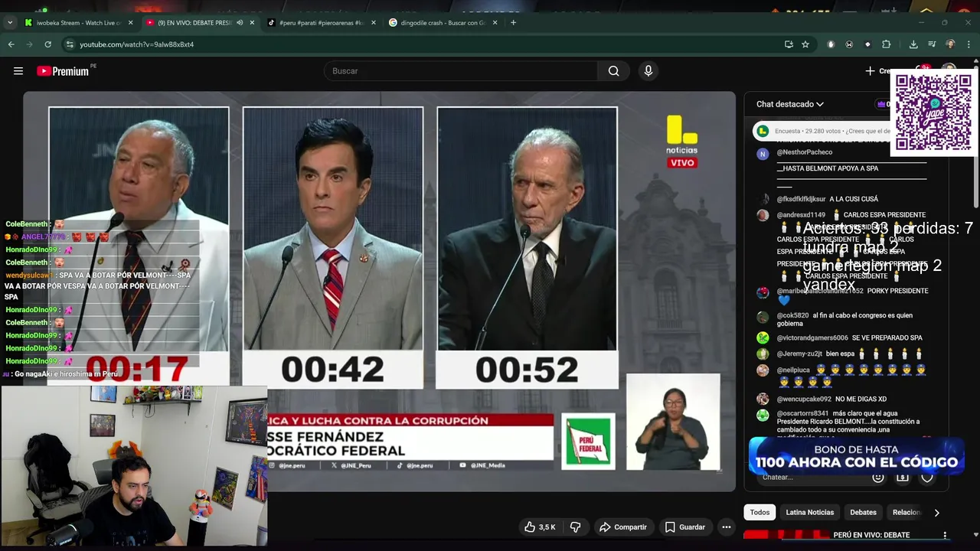
Task: Click the Compartir share button
Action: (623, 527)
